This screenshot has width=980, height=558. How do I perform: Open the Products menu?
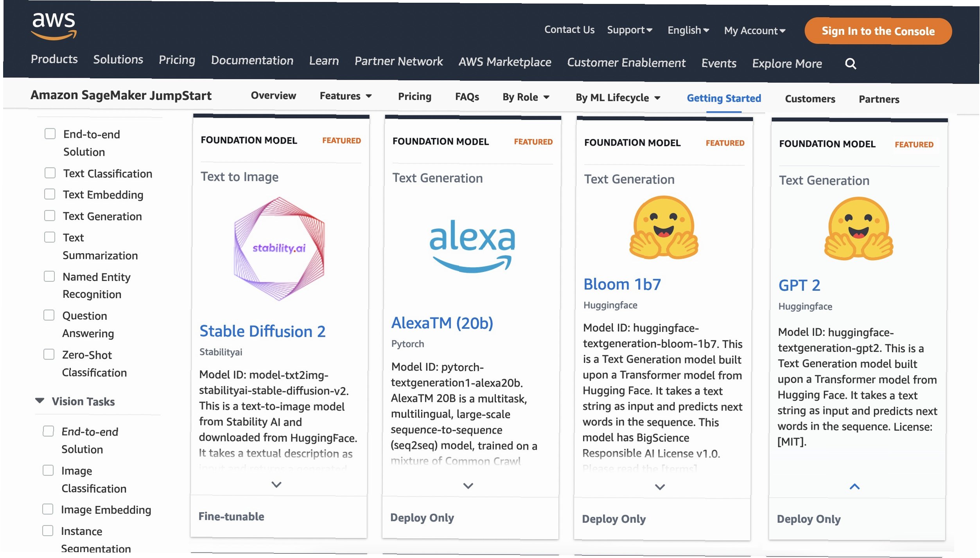(54, 59)
